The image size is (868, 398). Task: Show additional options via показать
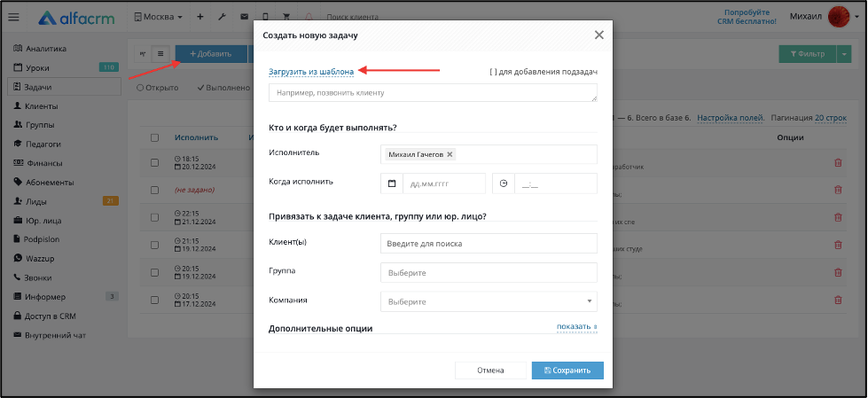tap(577, 326)
